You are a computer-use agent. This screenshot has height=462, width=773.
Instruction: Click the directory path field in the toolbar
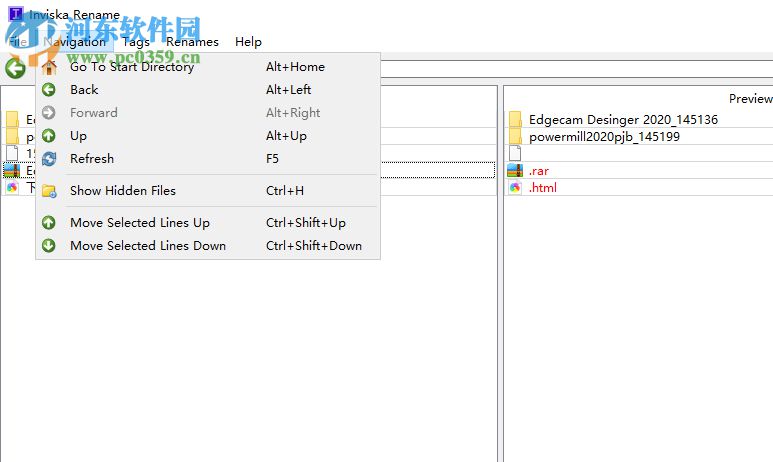576,69
